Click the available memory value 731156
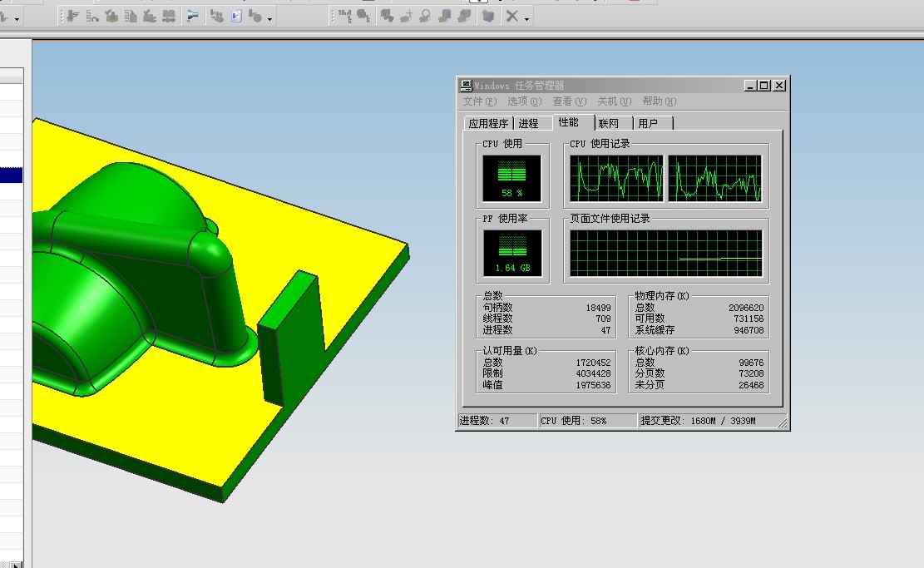 point(749,319)
